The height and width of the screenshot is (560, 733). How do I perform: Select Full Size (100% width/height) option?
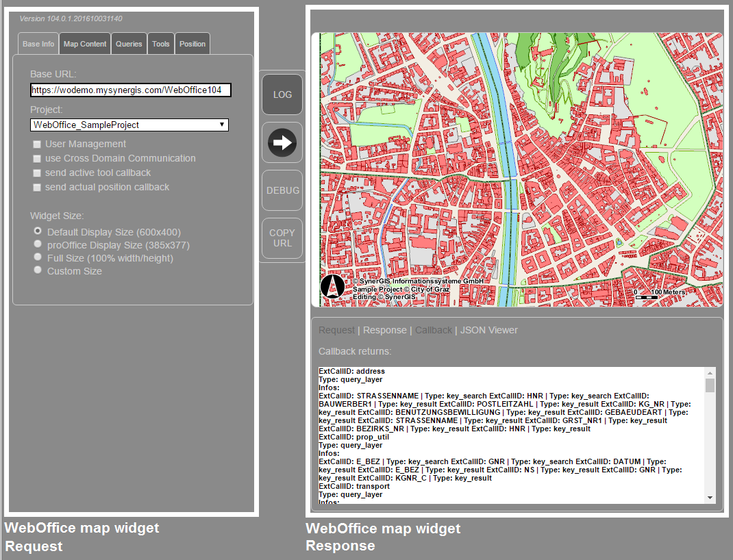(x=38, y=257)
